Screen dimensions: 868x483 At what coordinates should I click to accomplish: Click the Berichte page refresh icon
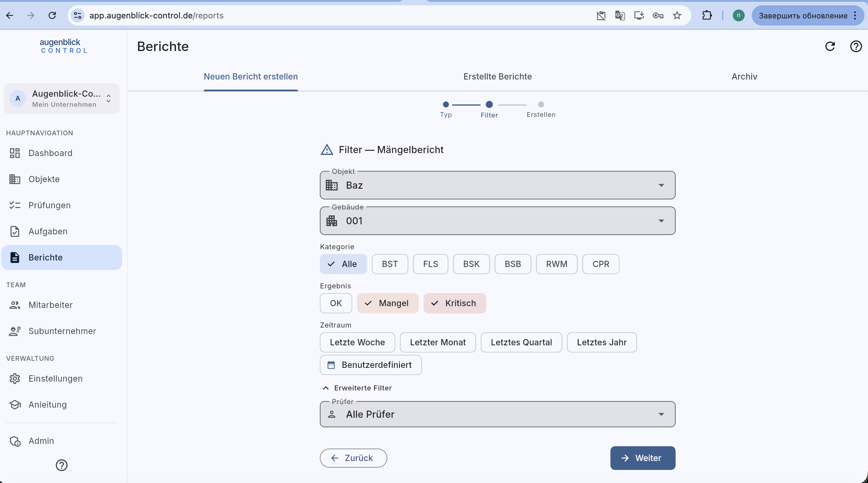(x=830, y=46)
